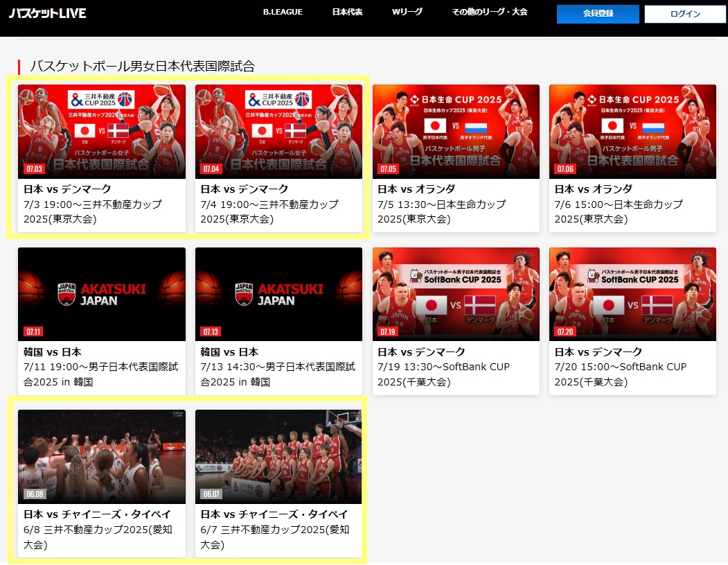Screen dimensions: 728x565
Task: Open the 07.06 日本生命 CUP thumbnail
Action: coord(633,132)
